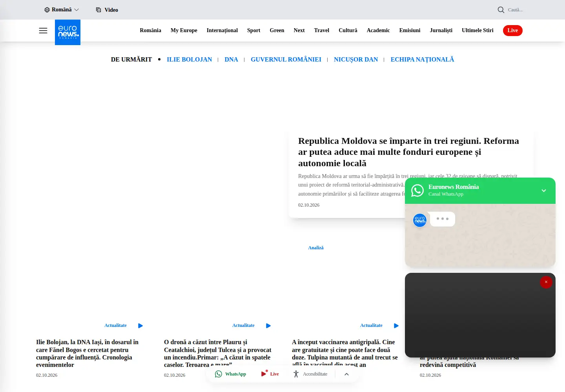565x392 pixels.
Task: Click date 02.10.2026 under Moldova article
Action: [x=309, y=205]
